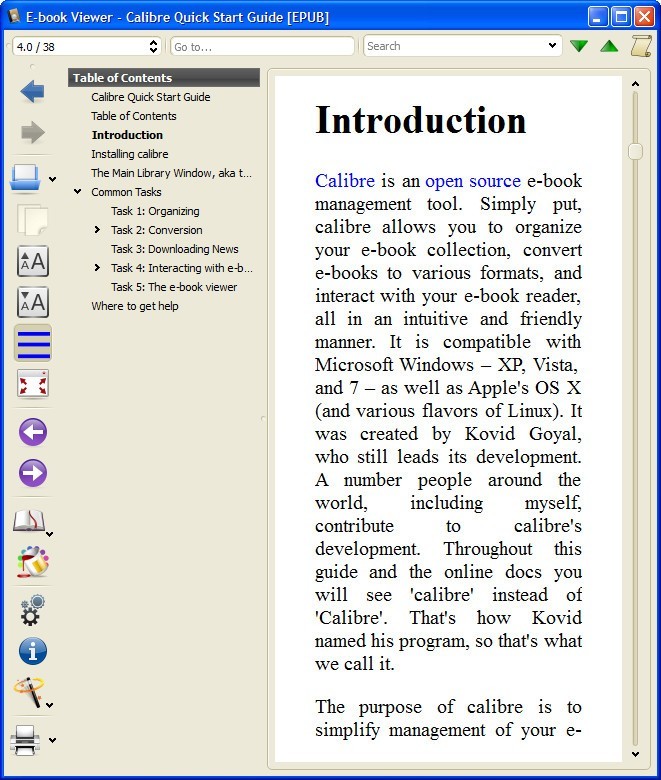Select Installing calibre entry
The image size is (661, 780).
[130, 154]
